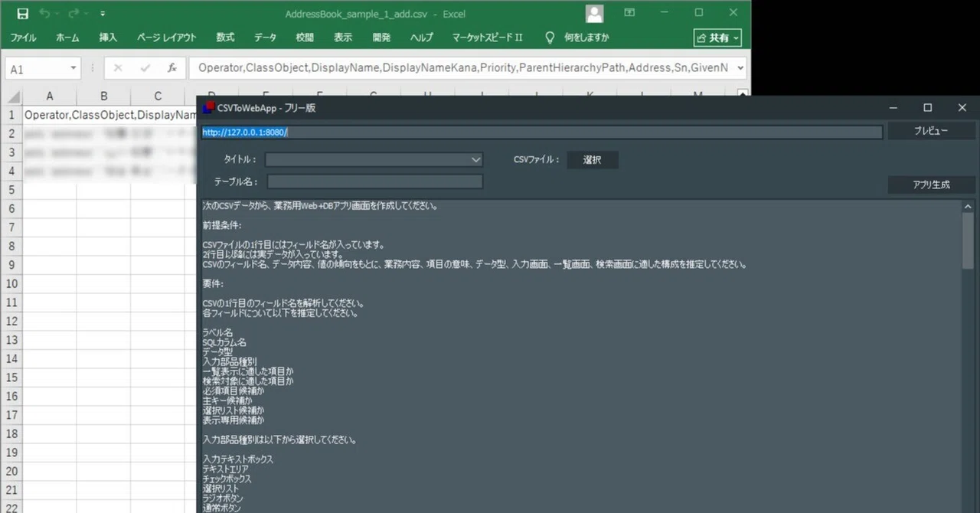Viewport: 980px width, 513px height.
Task: Click the アプリ生成 button
Action: click(931, 185)
